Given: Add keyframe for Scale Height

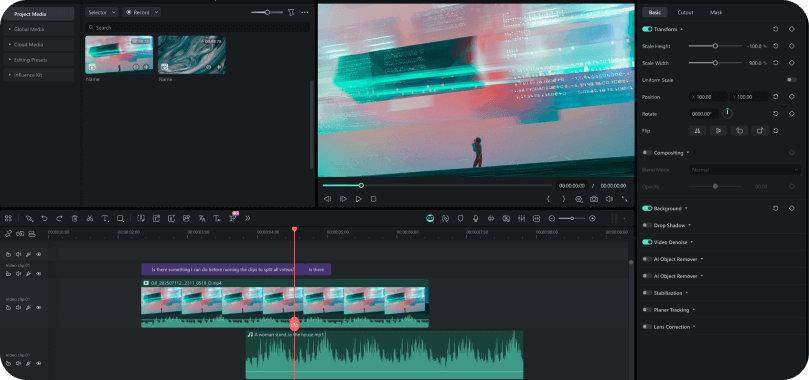Looking at the screenshot, I should 791,46.
